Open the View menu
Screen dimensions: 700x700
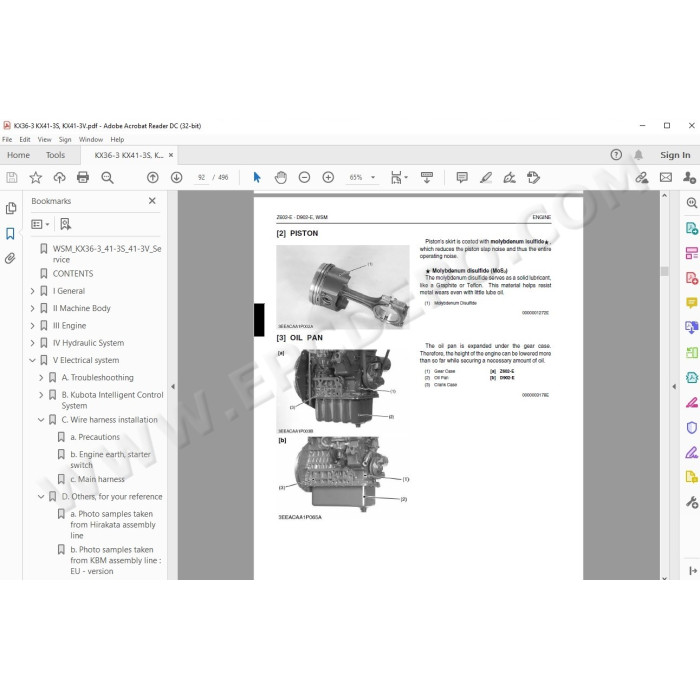coord(44,140)
